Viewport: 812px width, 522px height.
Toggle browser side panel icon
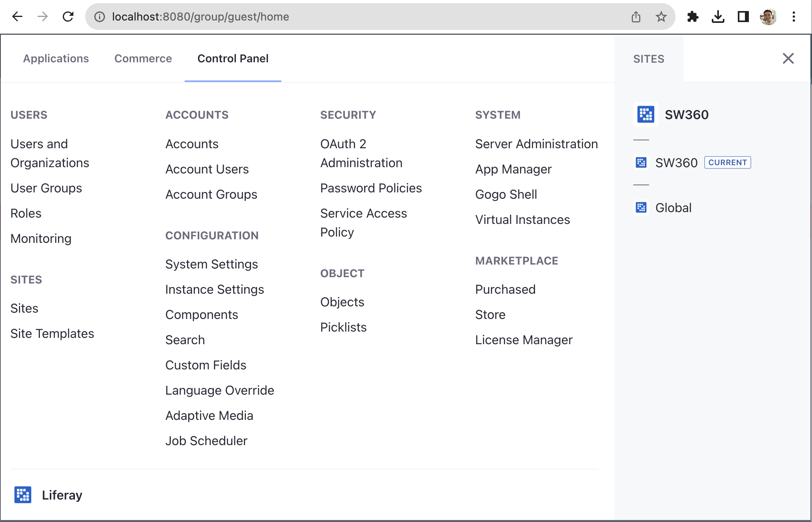click(x=743, y=17)
